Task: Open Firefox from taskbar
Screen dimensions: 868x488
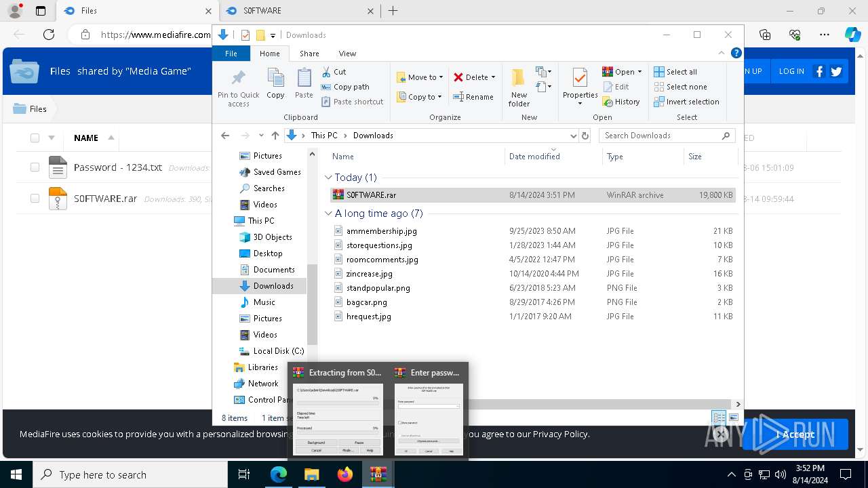Action: click(345, 474)
